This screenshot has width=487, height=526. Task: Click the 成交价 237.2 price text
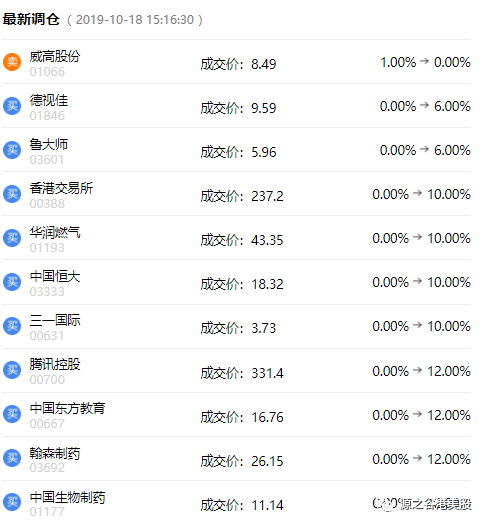[x=242, y=196]
